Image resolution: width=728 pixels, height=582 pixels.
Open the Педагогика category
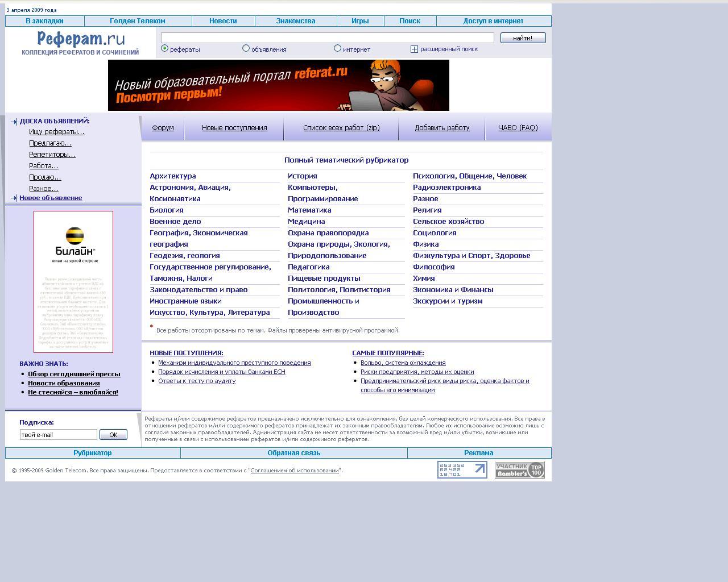click(309, 267)
